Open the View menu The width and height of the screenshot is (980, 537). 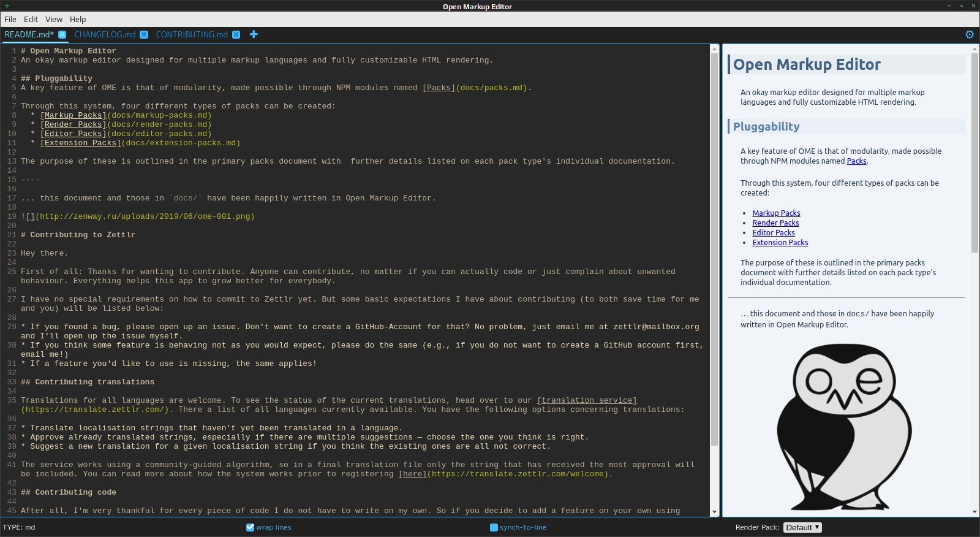coord(54,19)
